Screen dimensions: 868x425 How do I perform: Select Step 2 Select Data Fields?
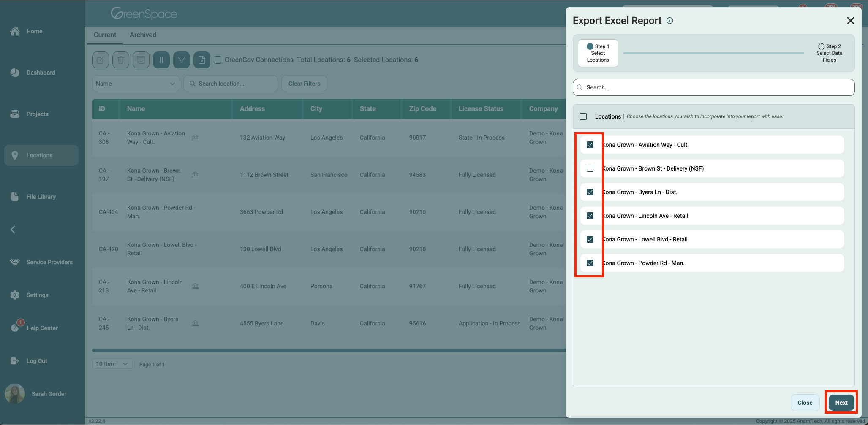click(x=830, y=53)
